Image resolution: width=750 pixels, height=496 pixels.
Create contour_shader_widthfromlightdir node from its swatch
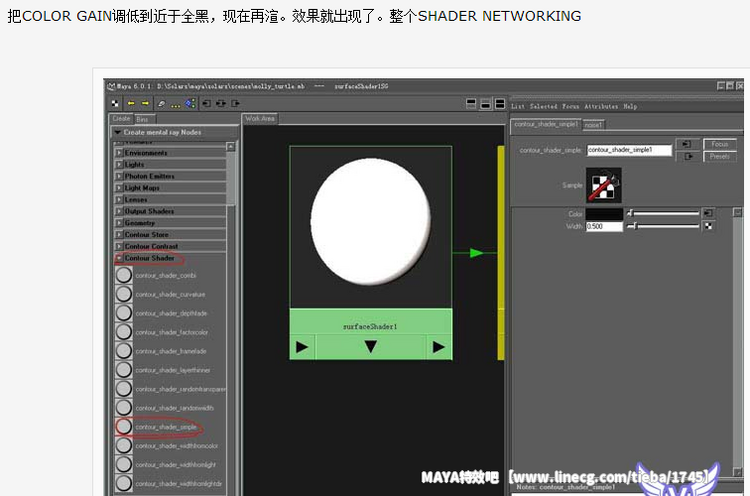click(x=124, y=484)
